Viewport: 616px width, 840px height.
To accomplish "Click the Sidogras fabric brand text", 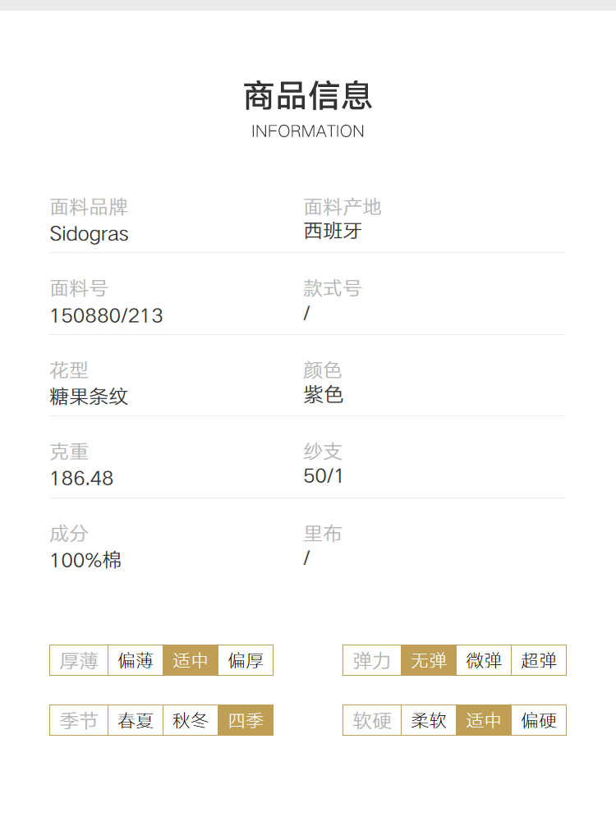I will [x=89, y=234].
